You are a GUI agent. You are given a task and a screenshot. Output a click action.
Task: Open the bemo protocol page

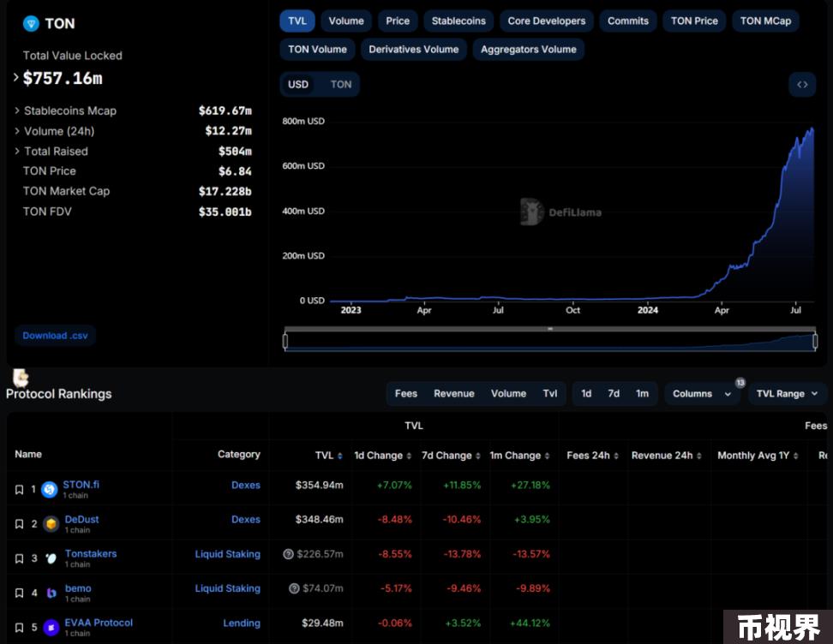[x=78, y=588]
